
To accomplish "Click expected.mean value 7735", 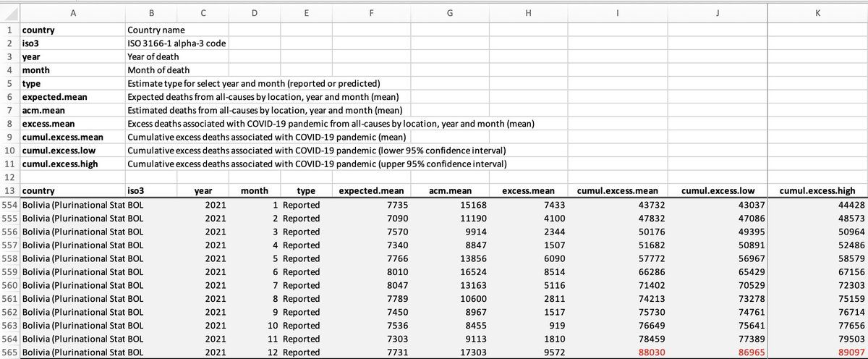I will click(397, 206).
